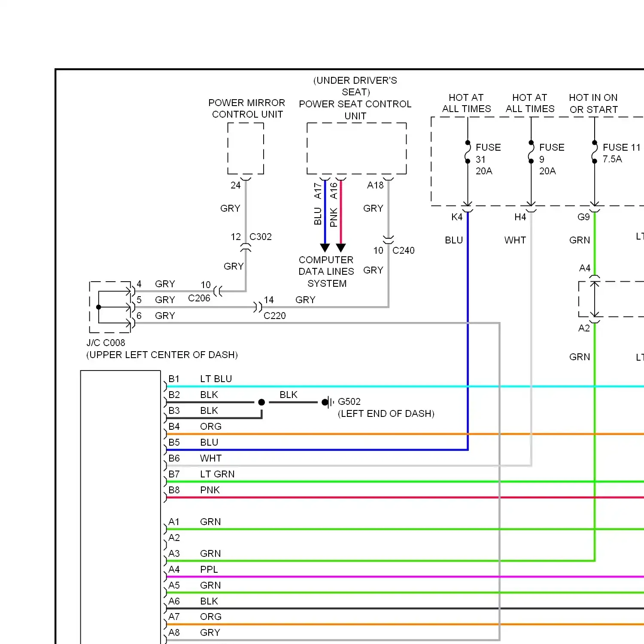Click the "C206" connector label

[x=199, y=298]
